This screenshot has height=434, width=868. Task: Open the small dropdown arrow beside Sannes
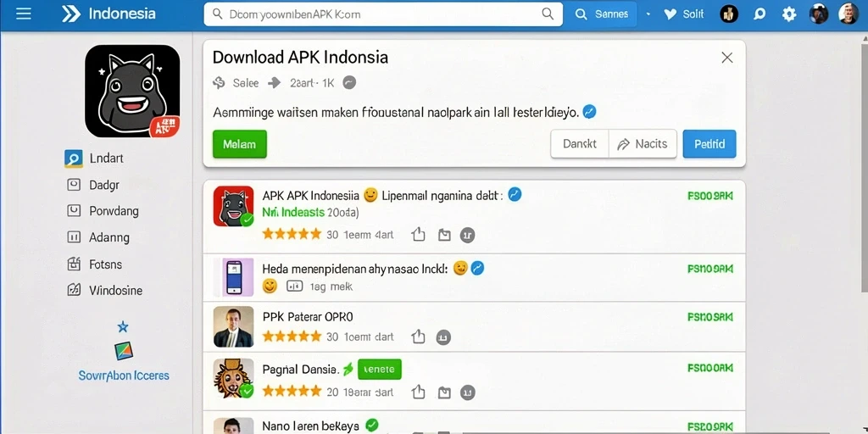[648, 14]
